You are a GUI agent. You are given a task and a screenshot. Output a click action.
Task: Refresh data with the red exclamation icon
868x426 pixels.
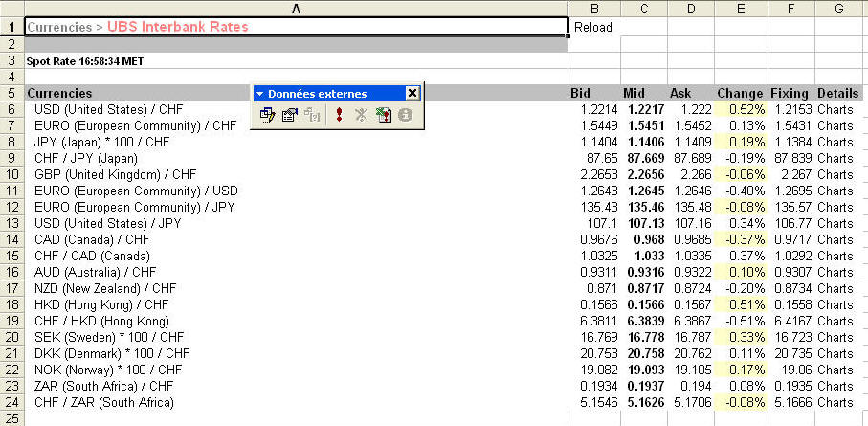click(340, 115)
